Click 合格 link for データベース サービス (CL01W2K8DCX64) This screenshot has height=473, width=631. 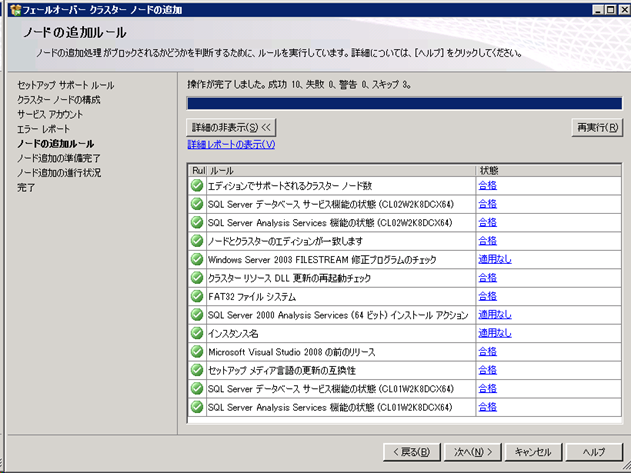(x=487, y=389)
